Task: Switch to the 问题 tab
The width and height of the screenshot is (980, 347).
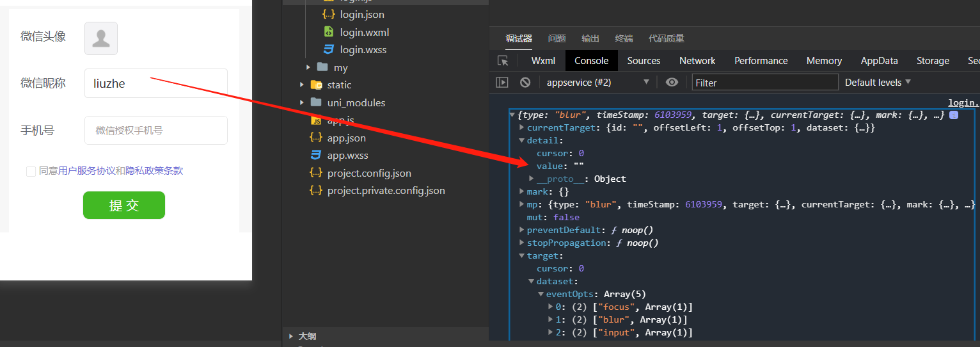Action: coord(557,38)
